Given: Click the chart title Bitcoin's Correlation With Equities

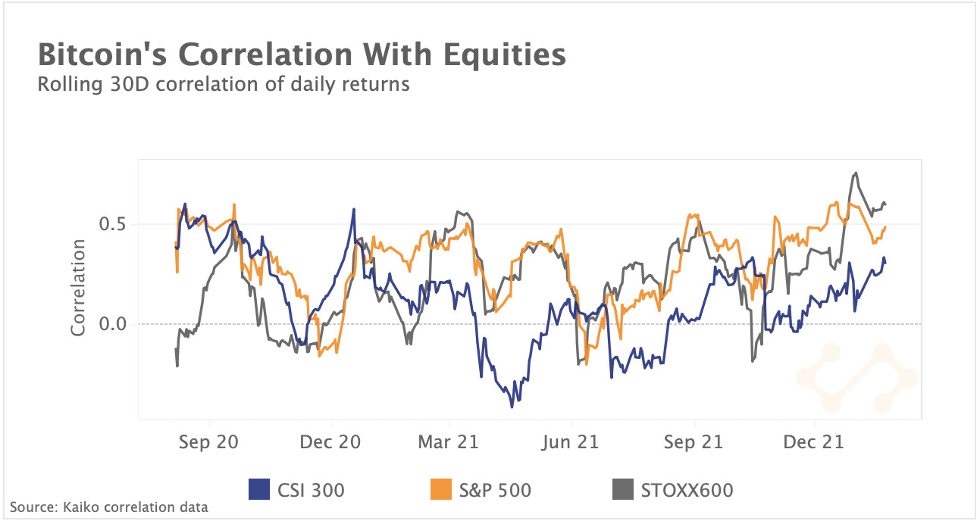Looking at the screenshot, I should pos(302,55).
